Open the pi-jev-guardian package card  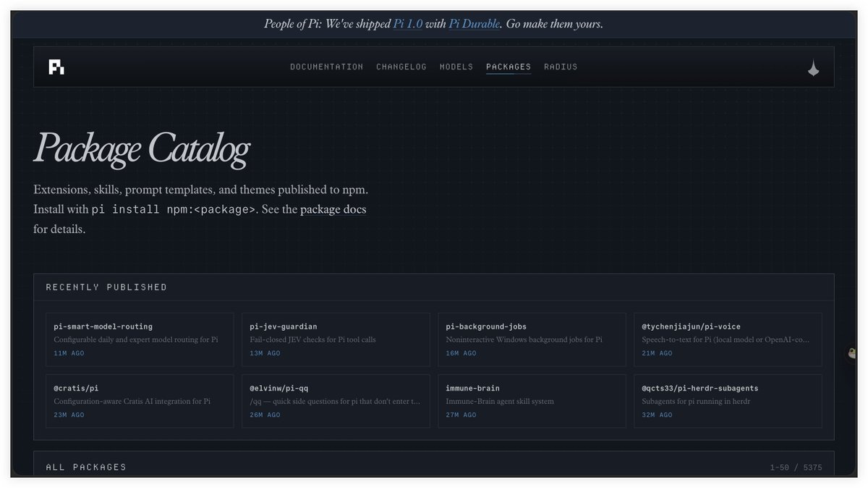(x=336, y=340)
